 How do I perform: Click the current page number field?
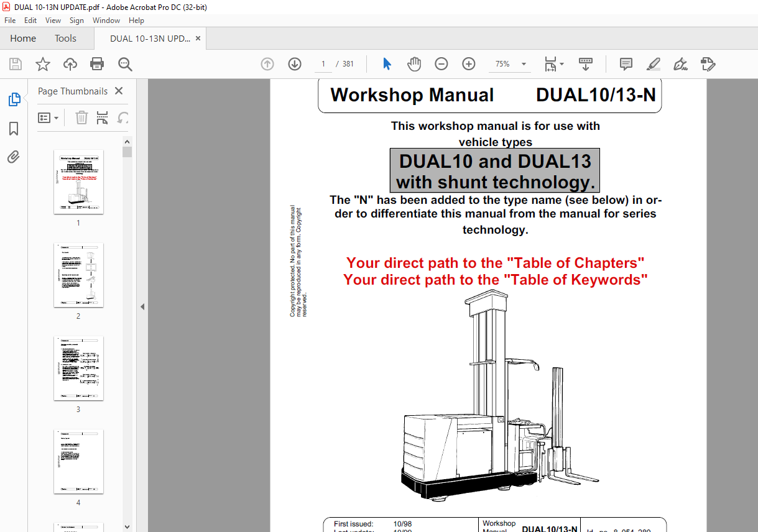[x=323, y=64]
